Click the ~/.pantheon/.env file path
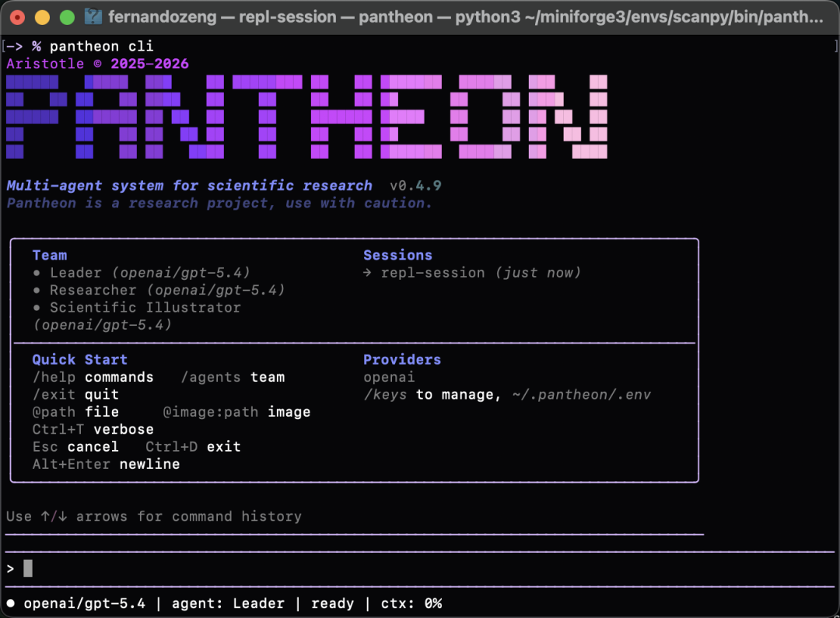This screenshot has height=618, width=840. [x=581, y=395]
